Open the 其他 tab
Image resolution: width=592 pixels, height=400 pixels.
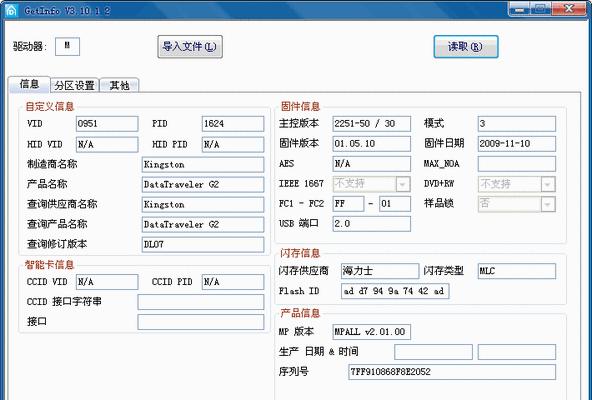[119, 85]
